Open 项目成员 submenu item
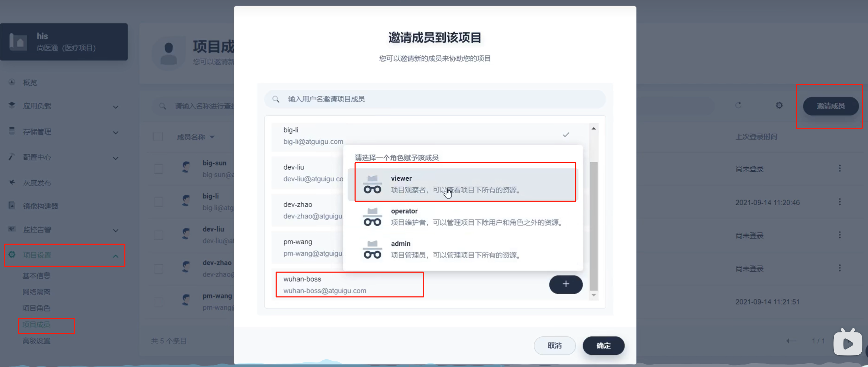The image size is (868, 367). tap(37, 324)
